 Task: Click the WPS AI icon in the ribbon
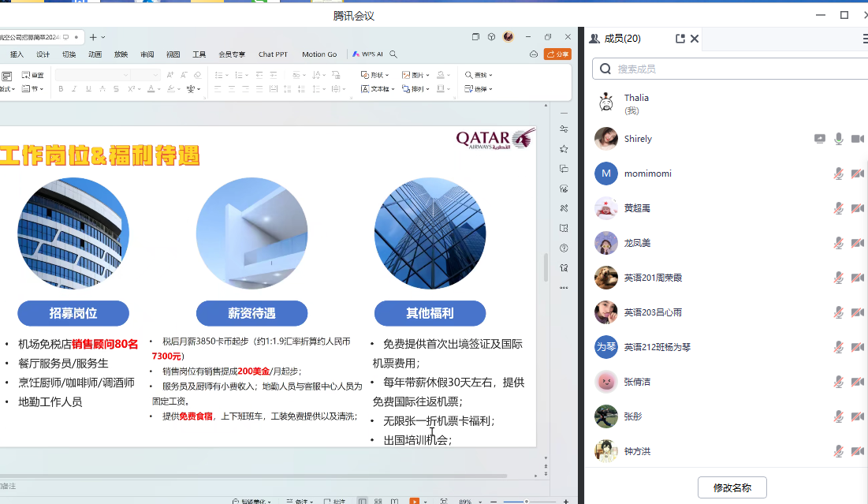pyautogui.click(x=367, y=54)
